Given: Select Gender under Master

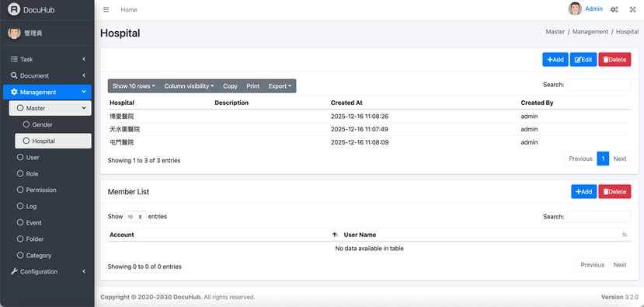Looking at the screenshot, I should tap(53, 124).
